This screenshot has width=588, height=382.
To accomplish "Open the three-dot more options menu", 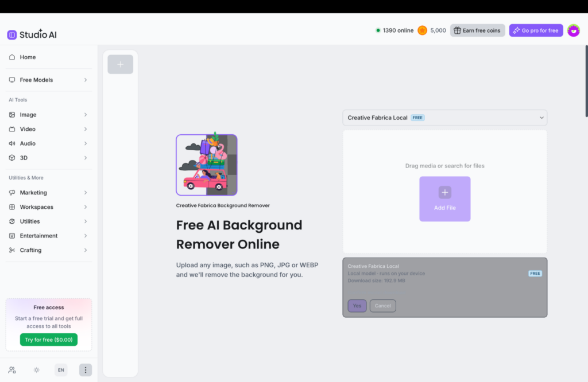I will coord(86,370).
